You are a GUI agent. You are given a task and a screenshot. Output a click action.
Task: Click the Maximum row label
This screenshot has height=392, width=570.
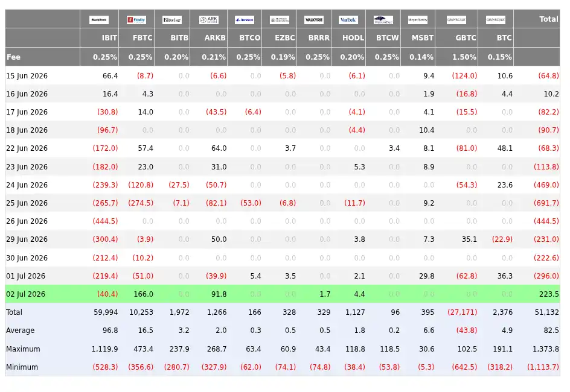pos(23,349)
